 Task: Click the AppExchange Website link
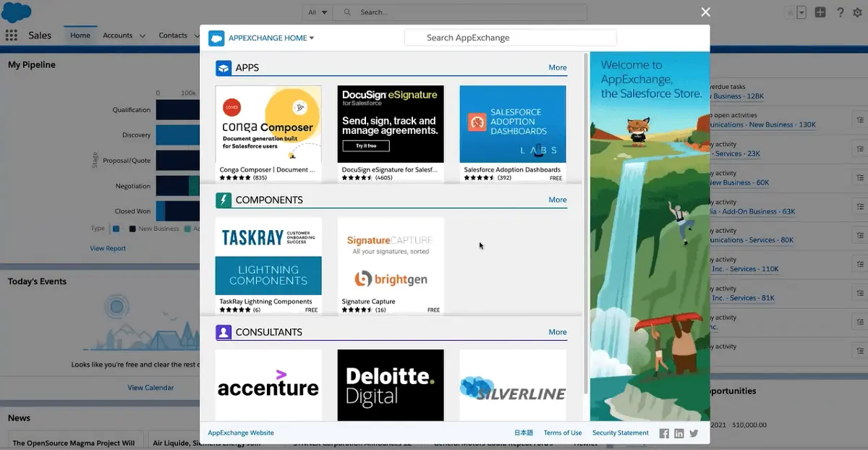(x=241, y=433)
